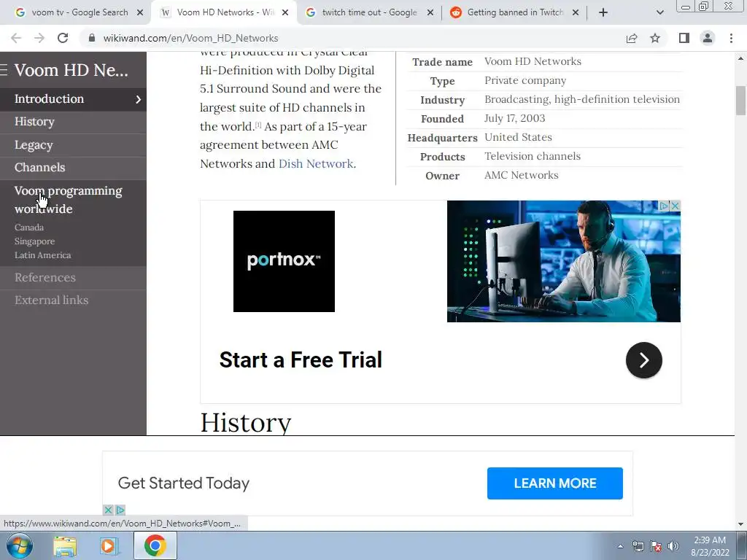Open Windows Explorer from taskbar
747x560 pixels.
[65, 546]
